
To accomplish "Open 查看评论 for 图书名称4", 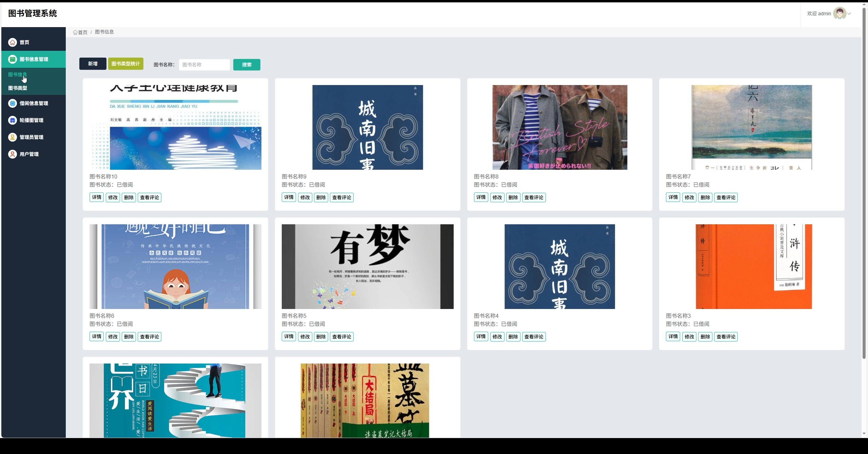I will click(x=534, y=336).
